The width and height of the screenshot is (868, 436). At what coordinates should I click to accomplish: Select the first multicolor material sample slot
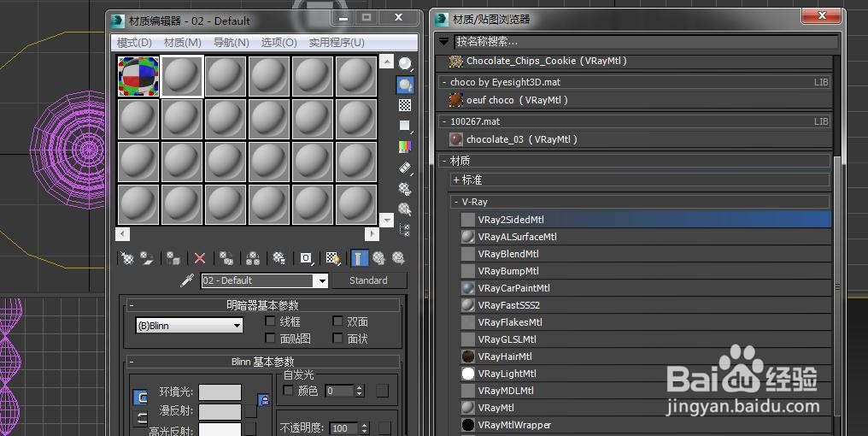point(138,76)
